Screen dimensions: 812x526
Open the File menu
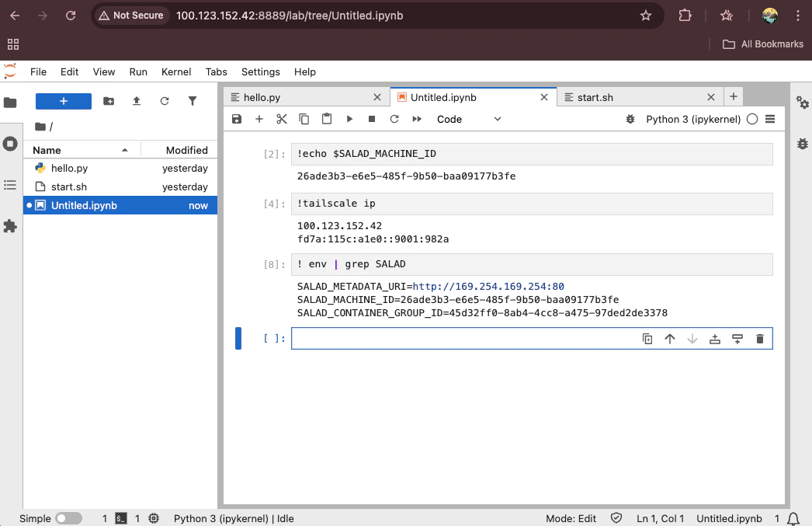tap(38, 72)
